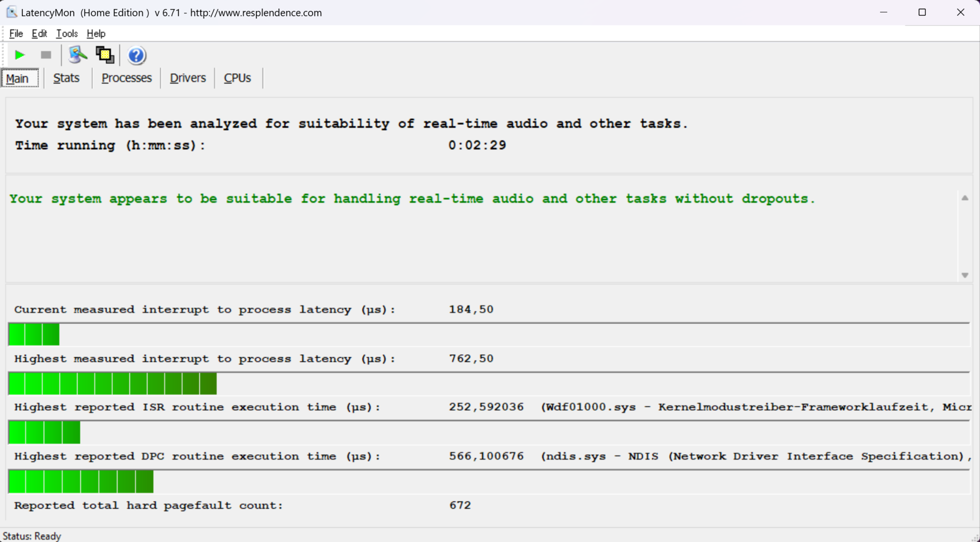
Task: Click the Status: Ready status bar text
Action: click(x=32, y=536)
